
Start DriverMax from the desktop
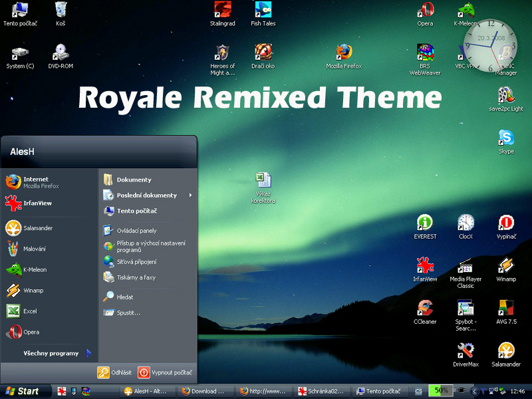[465, 350]
